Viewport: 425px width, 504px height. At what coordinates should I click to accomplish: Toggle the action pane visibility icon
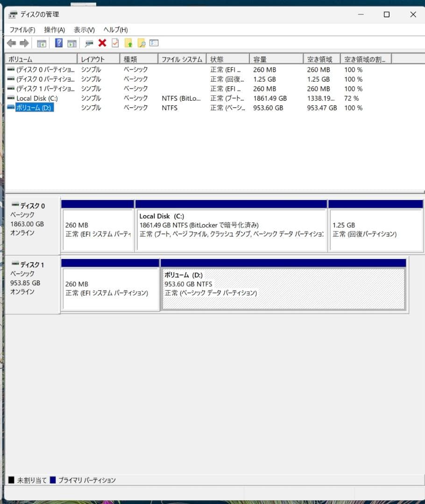tap(71, 43)
